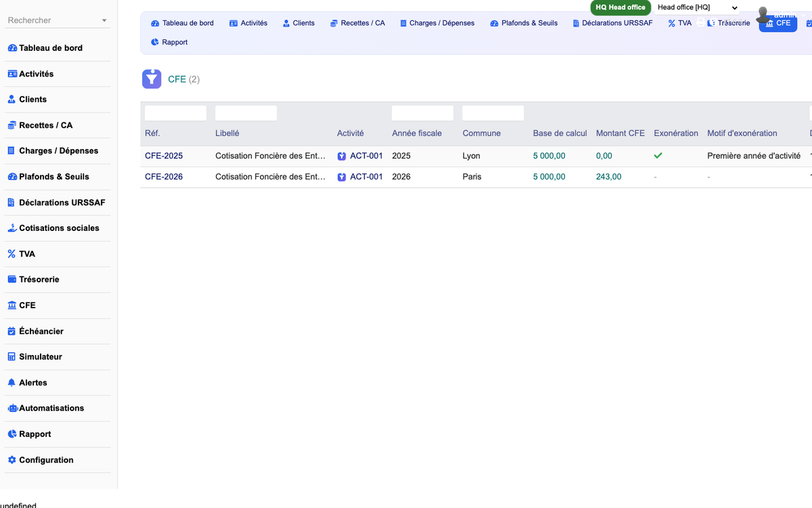
Task: Sort by Exonération column header
Action: click(676, 133)
